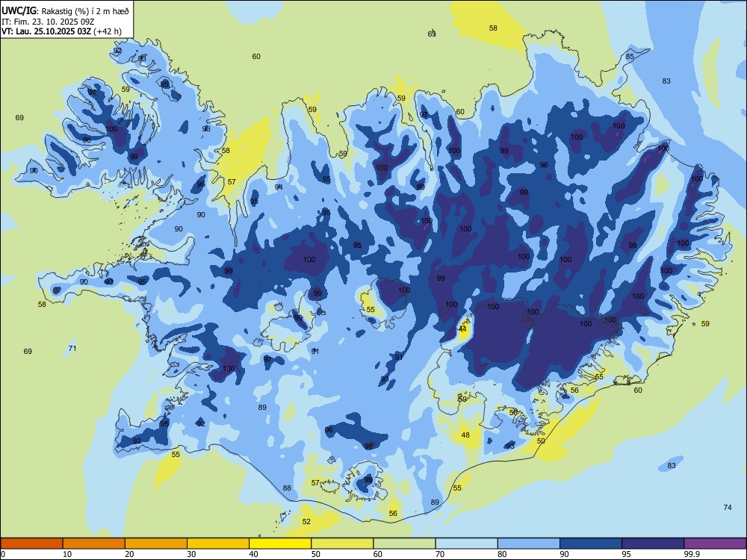Image resolution: width=747 pixels, height=560 pixels.
Task: Click the 30-40 yellow-orange legend swatch
Action: pyautogui.click(x=218, y=544)
